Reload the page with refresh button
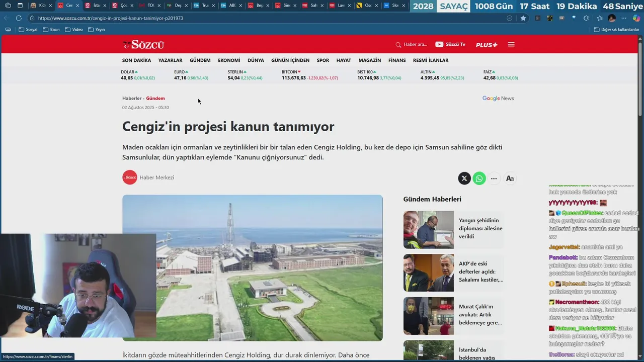This screenshot has height=362, width=644. point(19,18)
